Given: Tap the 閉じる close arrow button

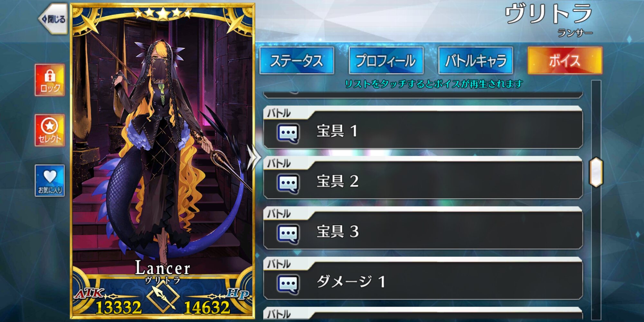Looking at the screenshot, I should pos(53,19).
